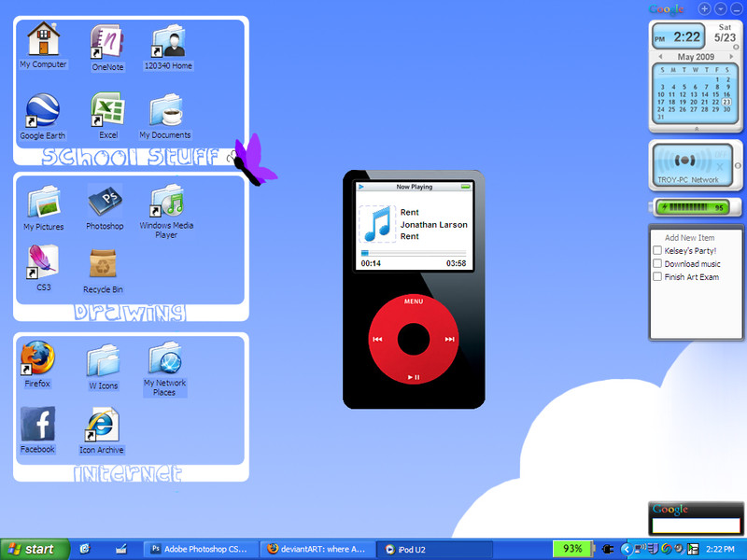This screenshot has height=560, width=747.
Task: Go to next month in calendar gadget
Action: (x=731, y=57)
